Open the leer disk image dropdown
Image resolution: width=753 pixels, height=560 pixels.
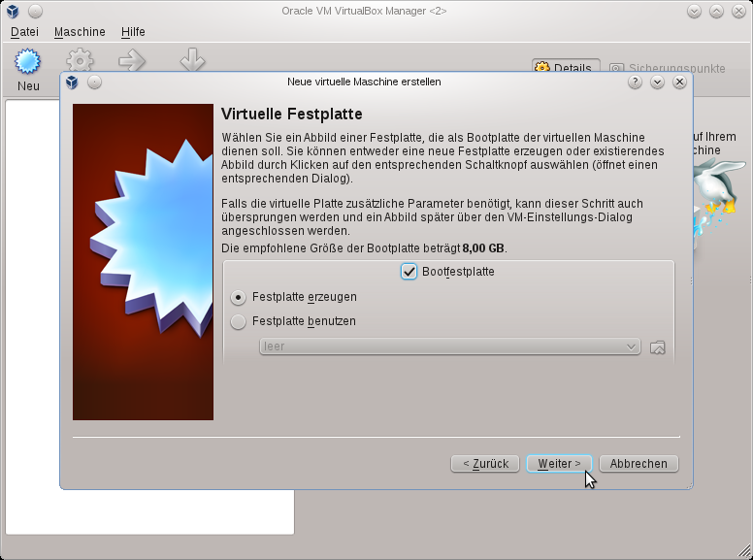(450, 346)
